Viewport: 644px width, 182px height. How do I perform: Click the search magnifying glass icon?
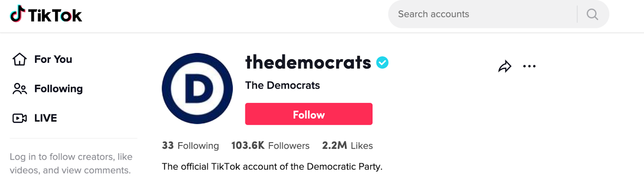592,14
